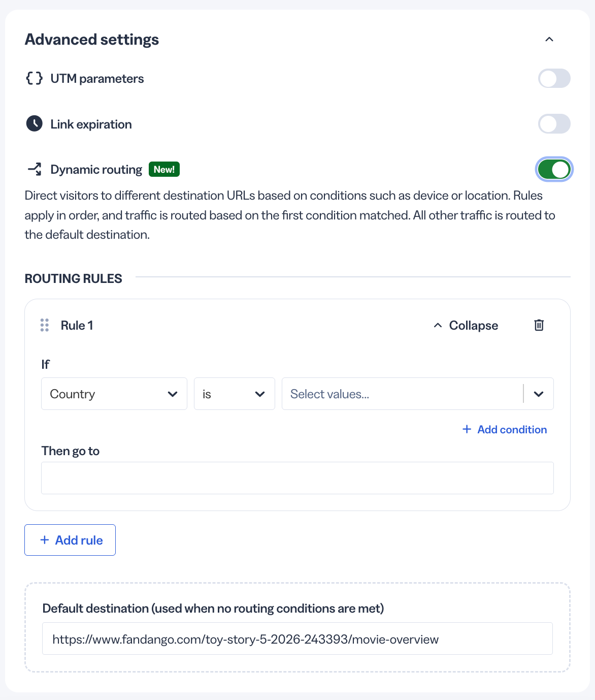Focus the Then go to URL field
The height and width of the screenshot is (700, 595).
click(x=297, y=478)
